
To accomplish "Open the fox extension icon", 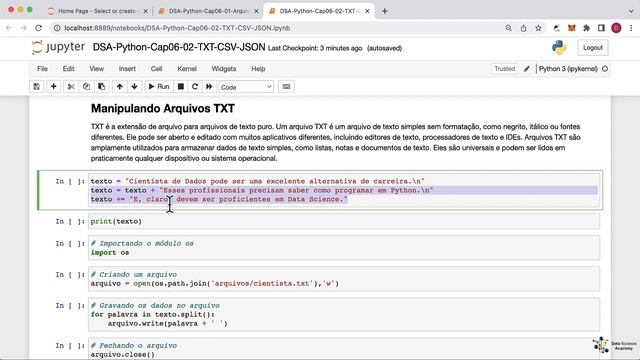I will pyautogui.click(x=572, y=28).
